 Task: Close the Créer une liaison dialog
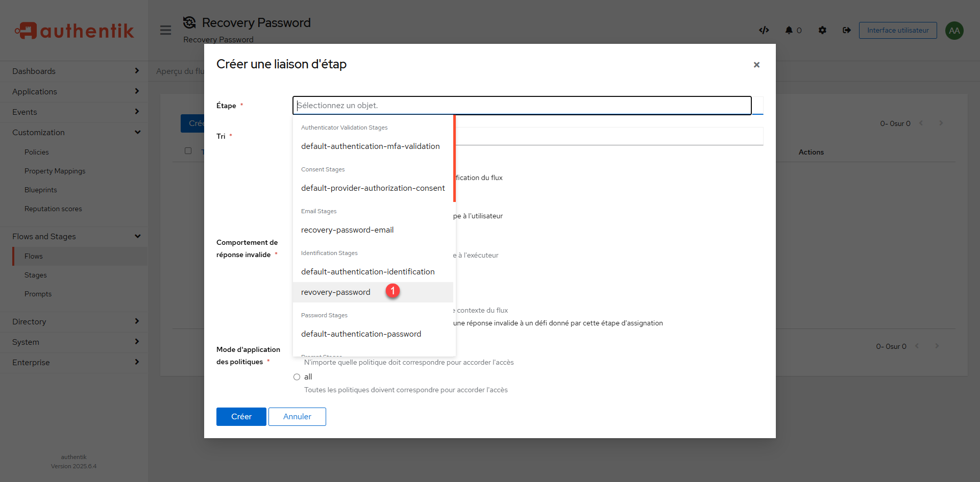coord(756,65)
